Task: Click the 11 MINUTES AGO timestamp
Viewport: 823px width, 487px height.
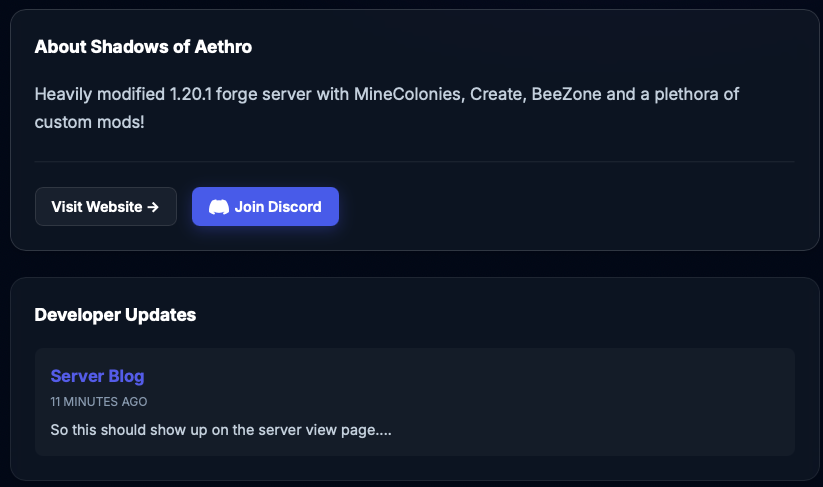Action: pos(99,402)
